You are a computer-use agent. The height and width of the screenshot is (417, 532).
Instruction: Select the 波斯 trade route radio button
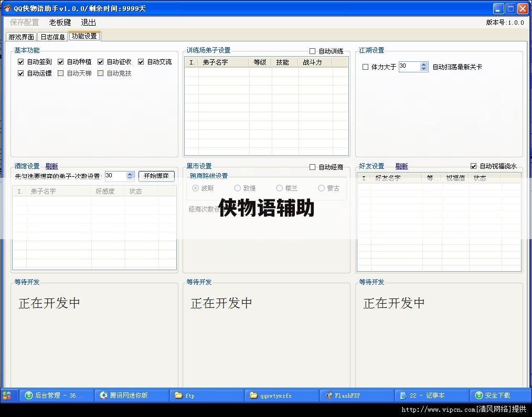(x=195, y=188)
